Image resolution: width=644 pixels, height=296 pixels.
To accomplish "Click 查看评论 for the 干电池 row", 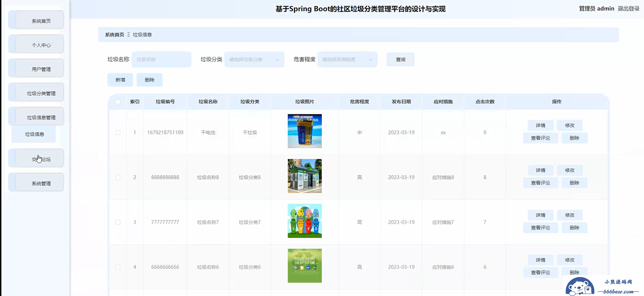I will 540,138.
